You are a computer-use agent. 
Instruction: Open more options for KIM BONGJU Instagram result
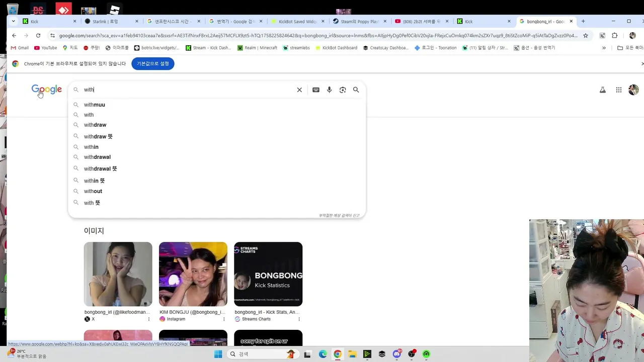[224, 319]
